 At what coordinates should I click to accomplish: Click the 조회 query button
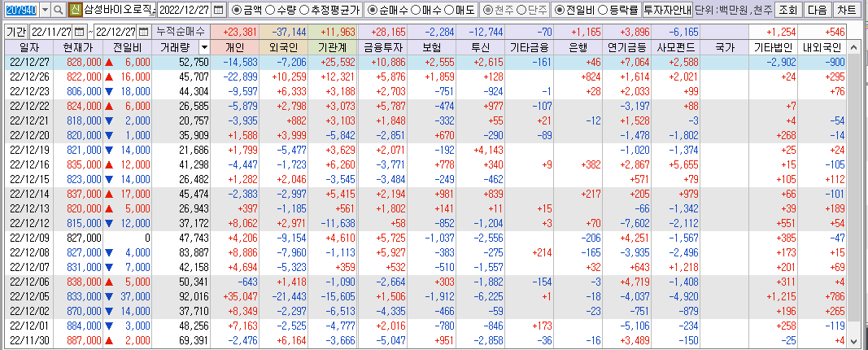pyautogui.click(x=787, y=10)
